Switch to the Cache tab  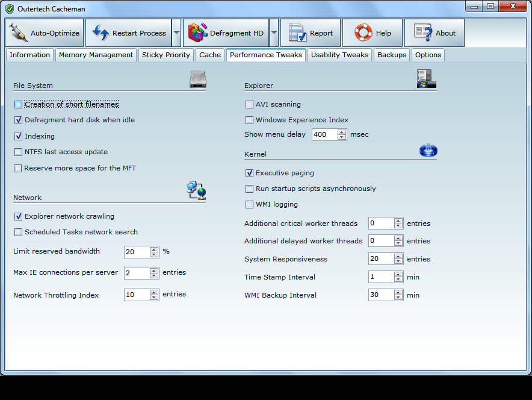[210, 55]
